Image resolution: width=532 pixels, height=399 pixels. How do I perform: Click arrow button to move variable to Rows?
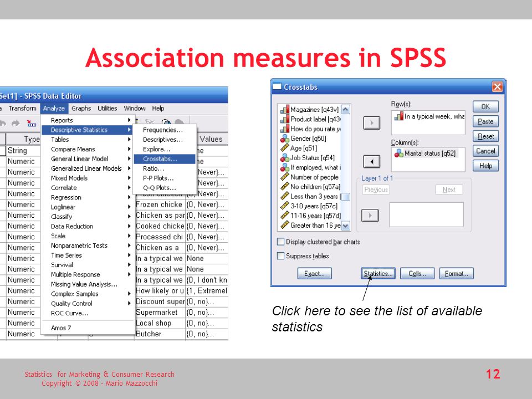point(371,123)
